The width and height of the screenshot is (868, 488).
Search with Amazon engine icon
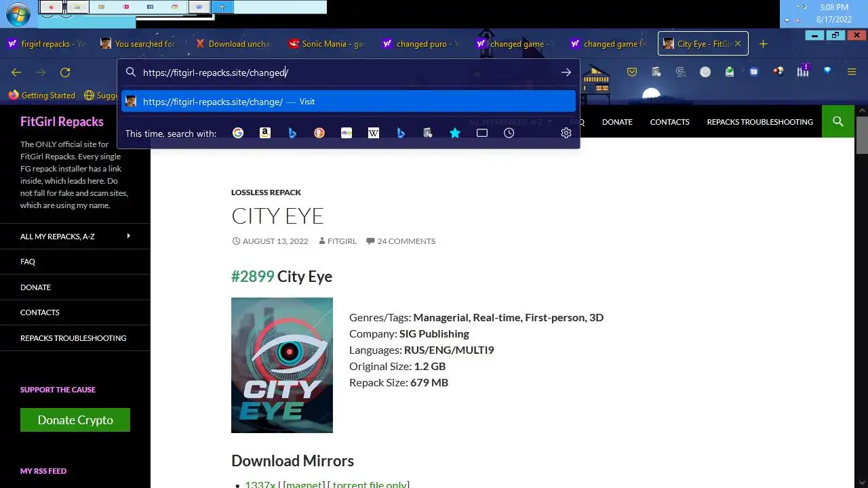point(265,133)
